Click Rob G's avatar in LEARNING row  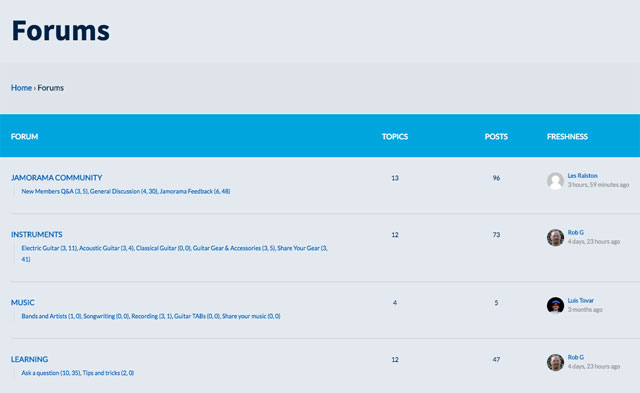[555, 362]
